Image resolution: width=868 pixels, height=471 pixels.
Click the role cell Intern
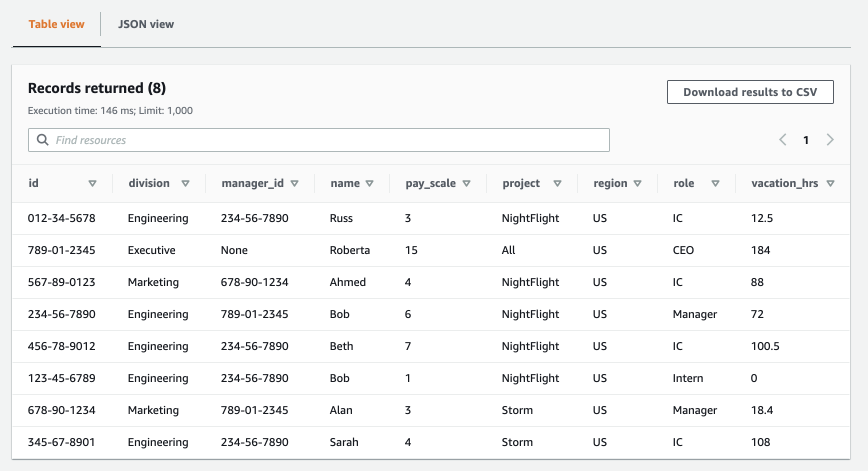687,378
